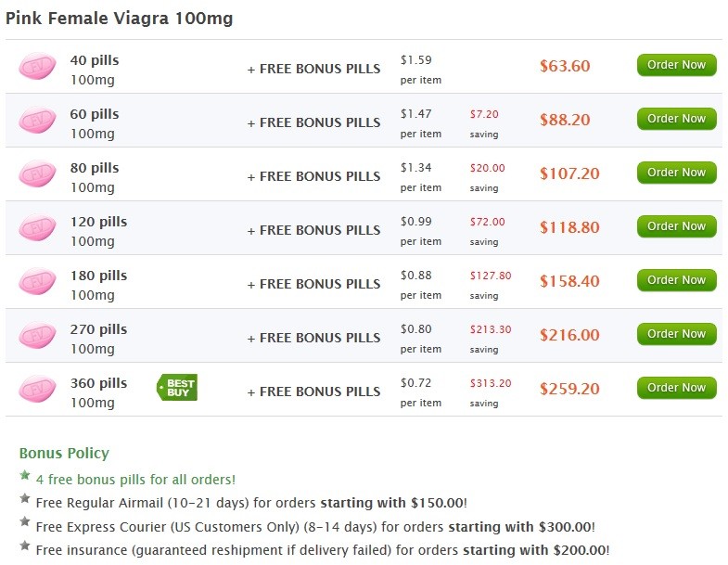Select the pill icon in the 120 pills row
The width and height of the screenshot is (728, 565).
[37, 227]
